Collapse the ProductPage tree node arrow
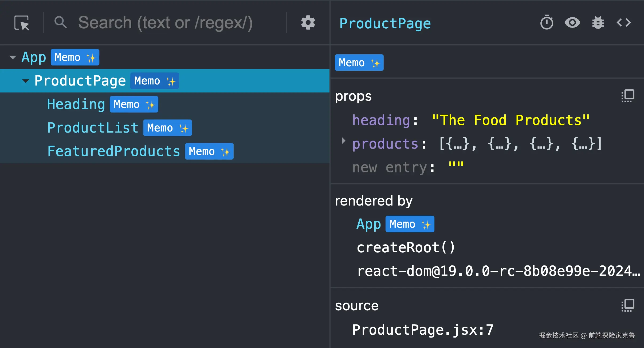 tap(25, 81)
